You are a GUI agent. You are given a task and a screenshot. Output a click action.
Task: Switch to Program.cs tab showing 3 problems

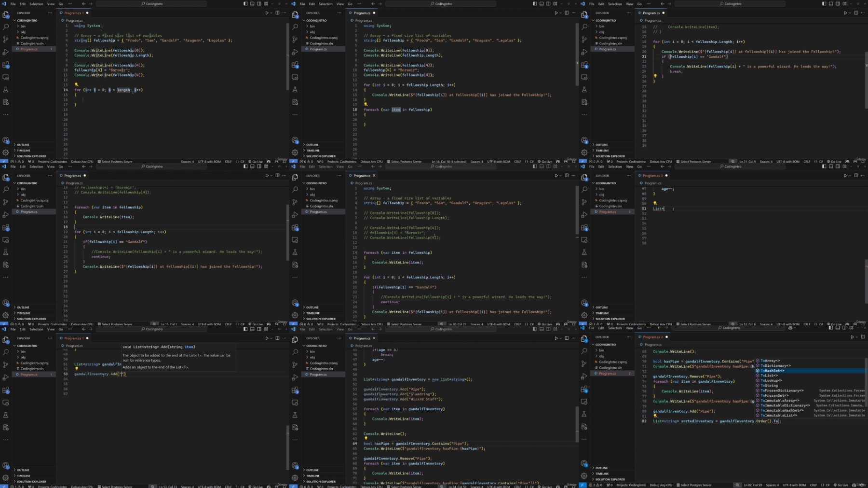[x=651, y=176]
